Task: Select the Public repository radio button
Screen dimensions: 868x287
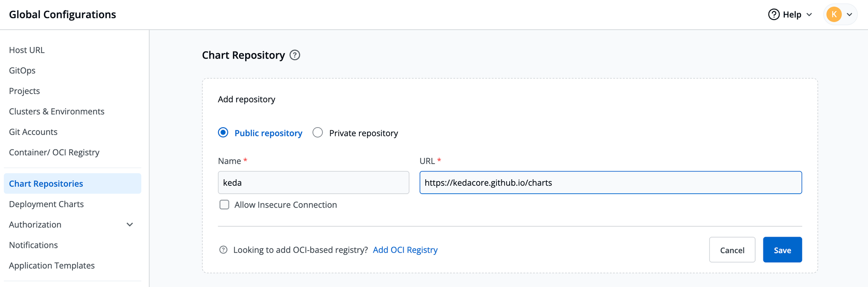Action: click(x=223, y=132)
